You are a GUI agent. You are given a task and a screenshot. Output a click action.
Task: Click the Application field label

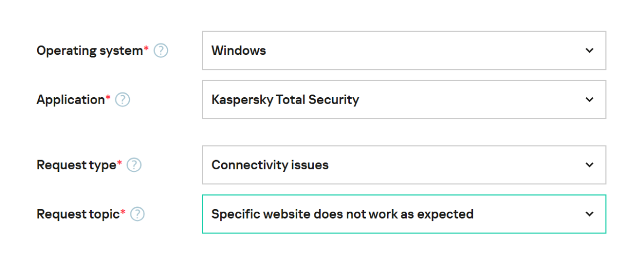coord(70,100)
